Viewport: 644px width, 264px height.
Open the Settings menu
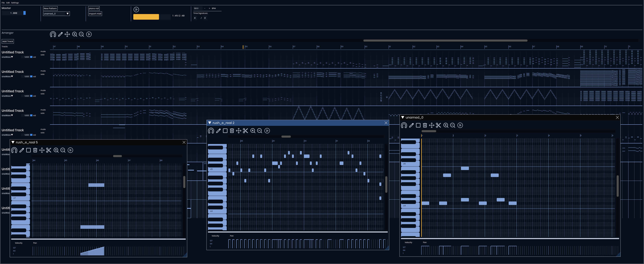tap(15, 3)
